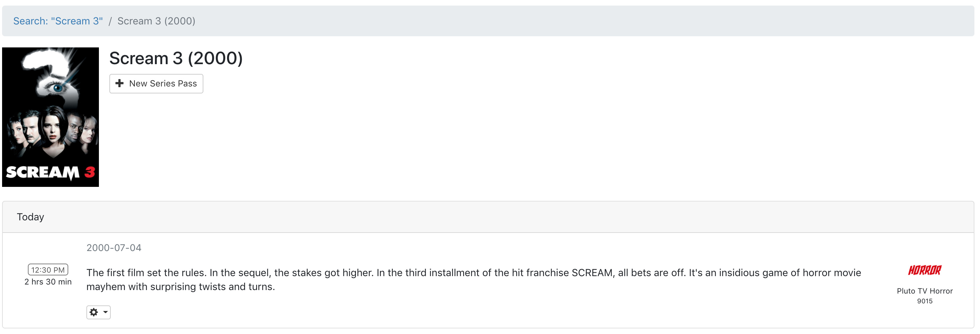980x334 pixels.
Task: Click the Scream 3 (2000) breadcrumb item
Action: [156, 21]
